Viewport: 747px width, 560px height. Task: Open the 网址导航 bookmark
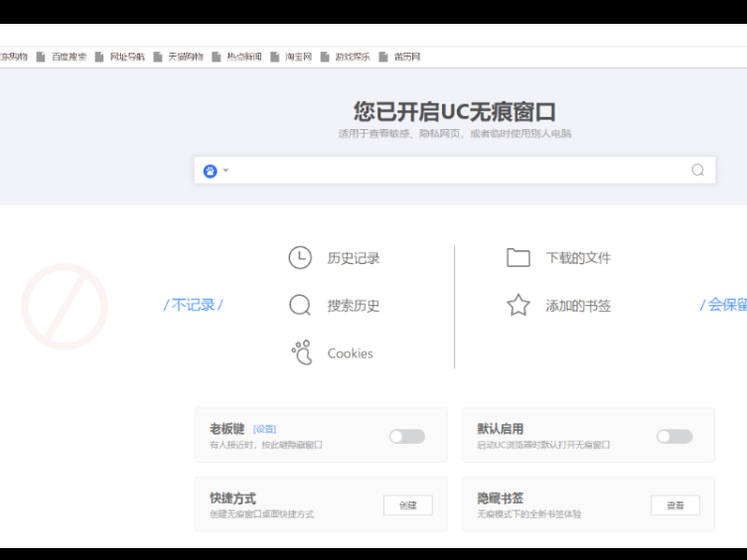pos(120,58)
